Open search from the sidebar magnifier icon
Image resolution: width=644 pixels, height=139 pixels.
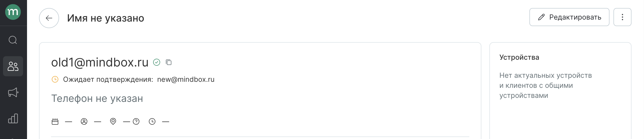click(x=13, y=40)
